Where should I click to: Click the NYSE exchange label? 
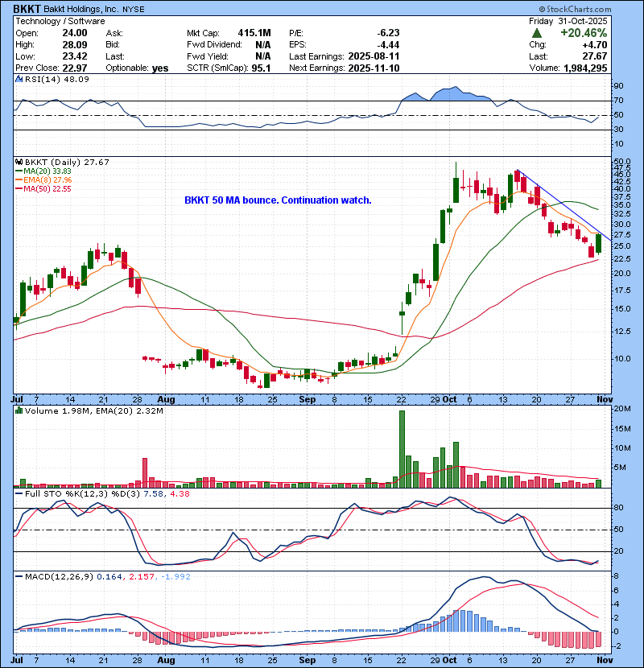click(134, 10)
